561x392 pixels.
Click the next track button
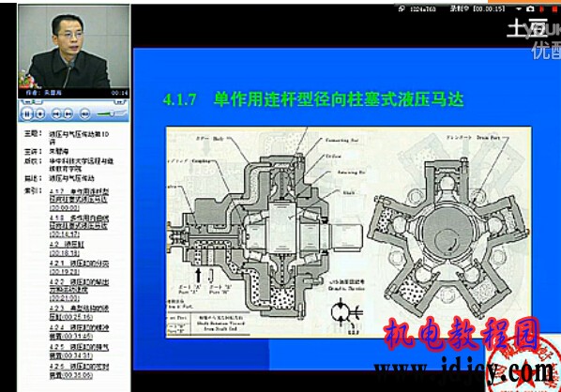(x=68, y=114)
